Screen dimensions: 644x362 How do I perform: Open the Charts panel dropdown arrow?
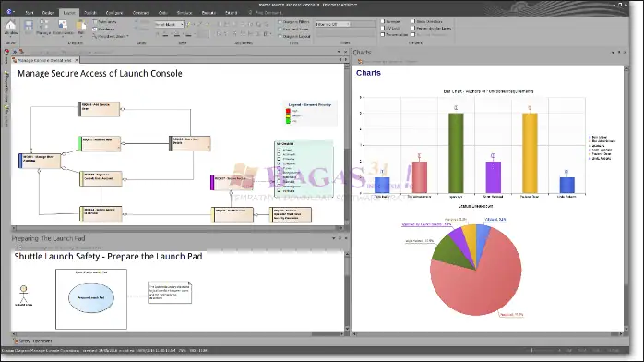(x=613, y=53)
